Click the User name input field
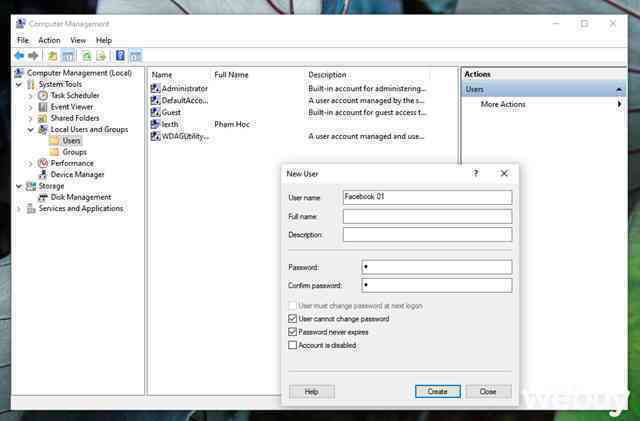640x421 pixels. pos(427,197)
